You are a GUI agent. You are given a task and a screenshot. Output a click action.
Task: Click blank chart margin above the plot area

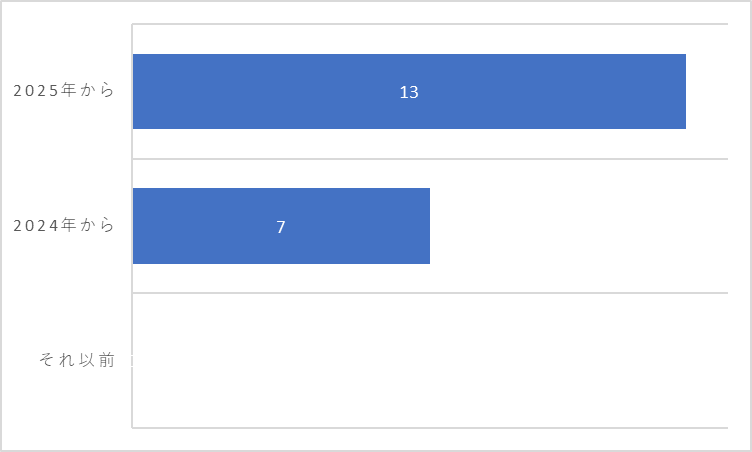pyautogui.click(x=430, y=12)
